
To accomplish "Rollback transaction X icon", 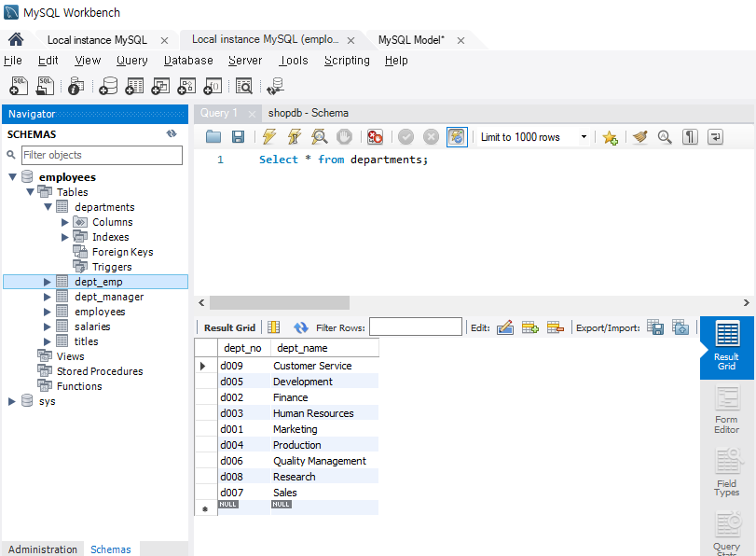I will pos(431,137).
